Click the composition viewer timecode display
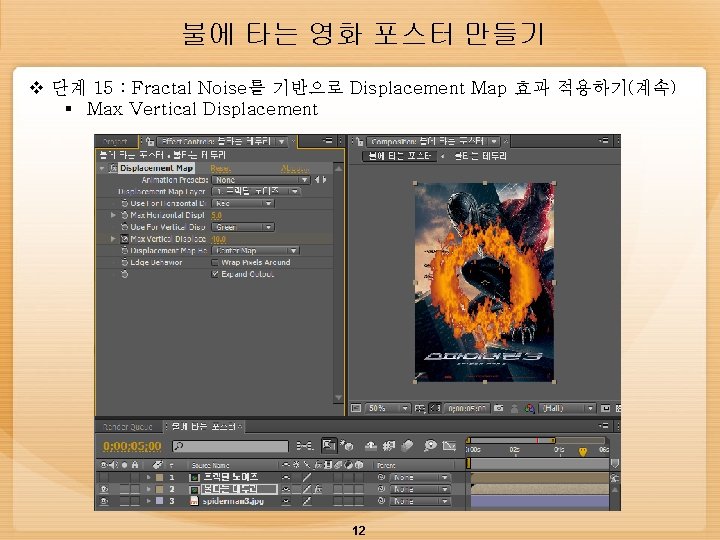Screen dimensions: 720x540 pos(467,408)
